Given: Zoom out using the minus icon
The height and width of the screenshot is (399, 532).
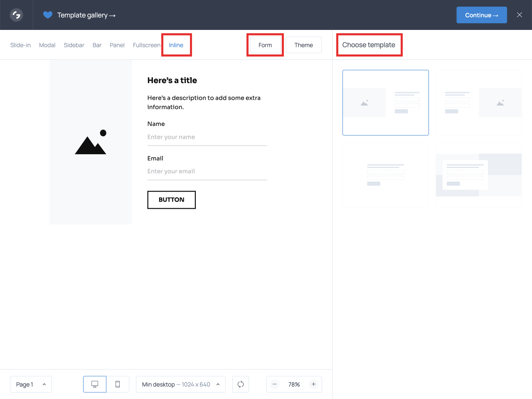Looking at the screenshot, I should tap(274, 384).
